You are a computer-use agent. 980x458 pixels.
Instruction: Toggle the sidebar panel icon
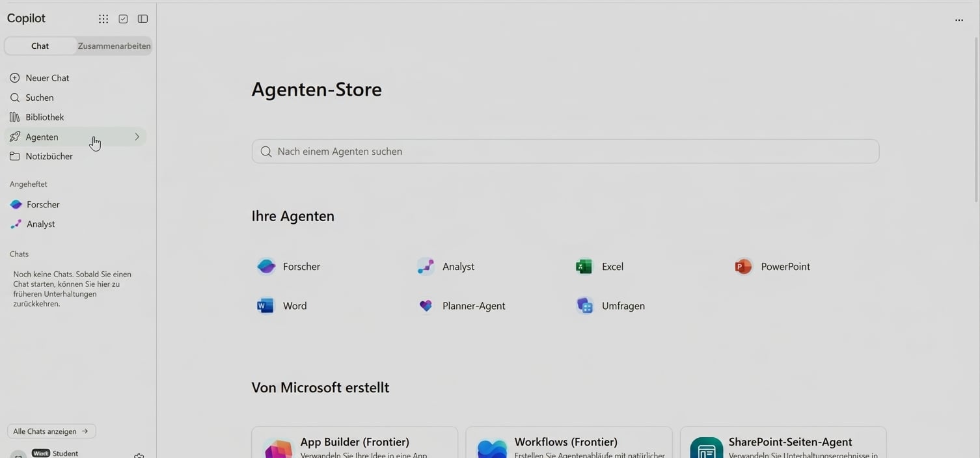pyautogui.click(x=143, y=19)
